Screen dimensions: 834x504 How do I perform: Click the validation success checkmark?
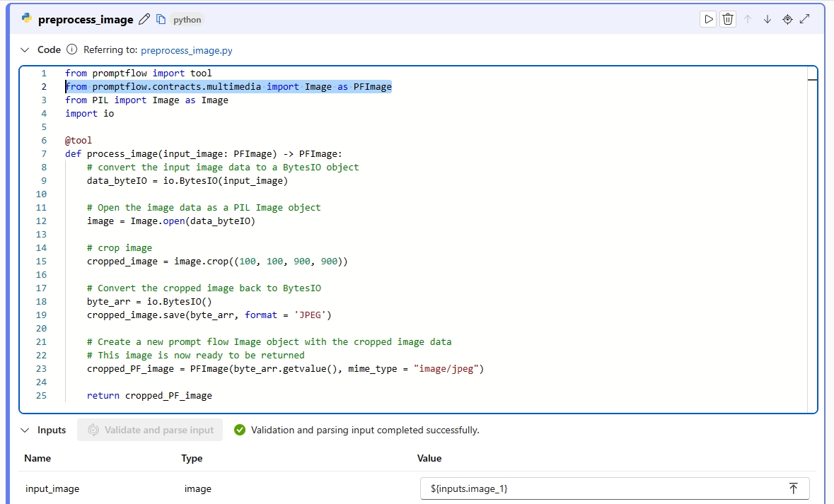coord(240,430)
